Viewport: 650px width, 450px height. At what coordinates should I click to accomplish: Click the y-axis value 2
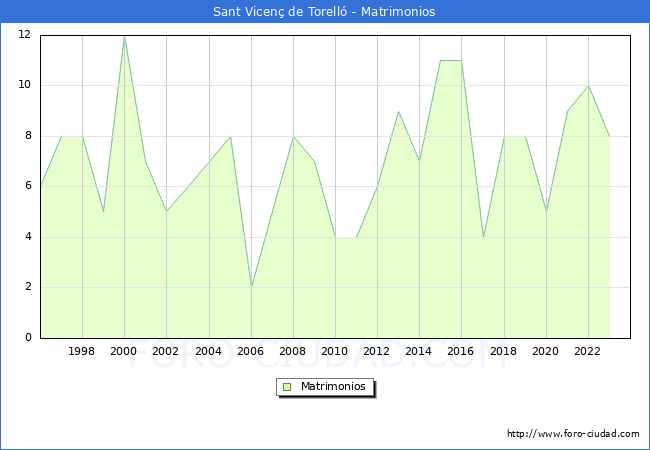pos(28,286)
